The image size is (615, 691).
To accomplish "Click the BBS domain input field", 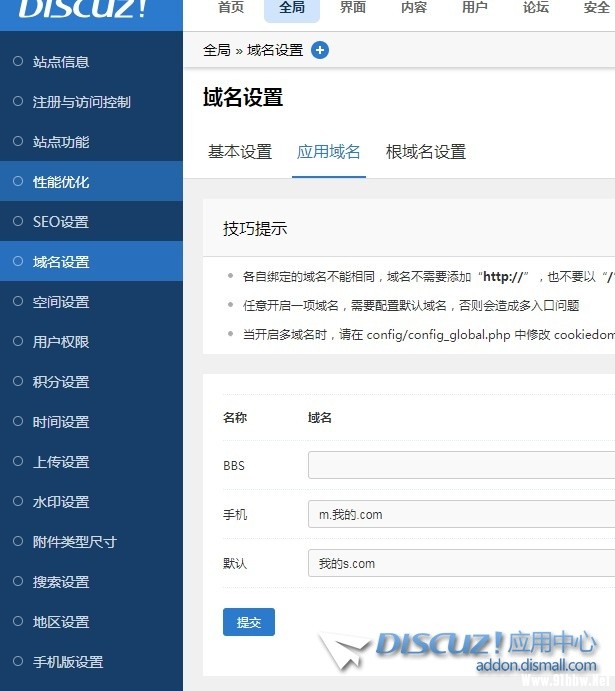I will [460, 466].
